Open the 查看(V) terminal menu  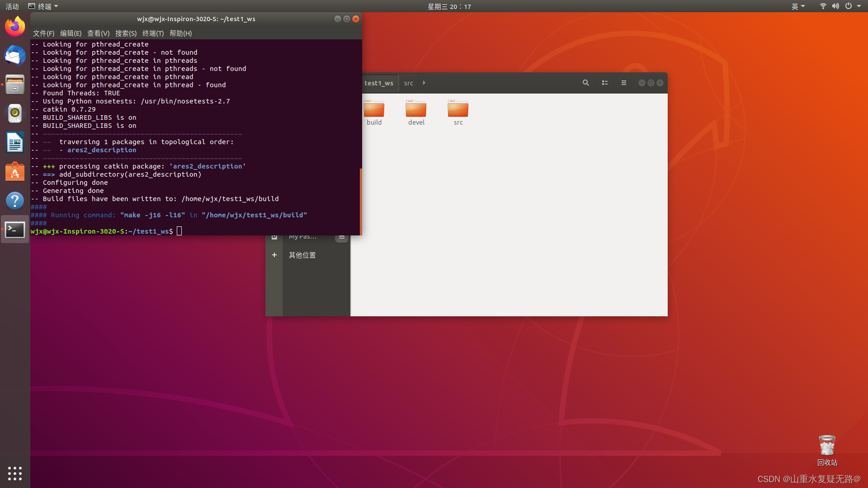tap(99, 33)
